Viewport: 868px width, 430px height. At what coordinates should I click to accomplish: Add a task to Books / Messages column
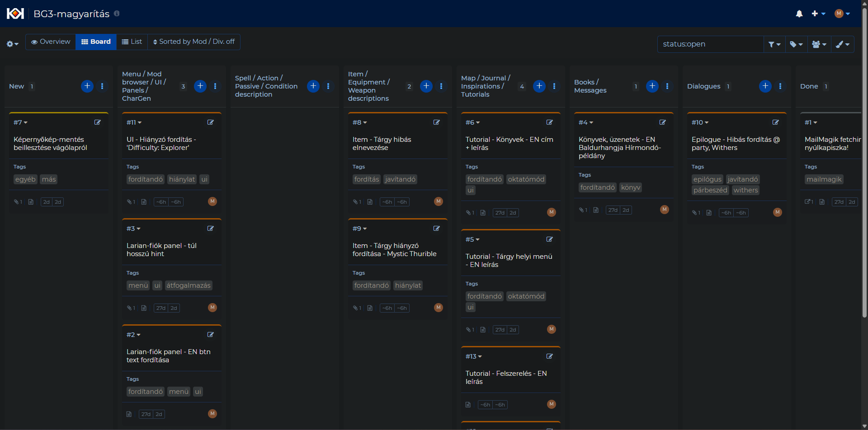[x=652, y=86]
